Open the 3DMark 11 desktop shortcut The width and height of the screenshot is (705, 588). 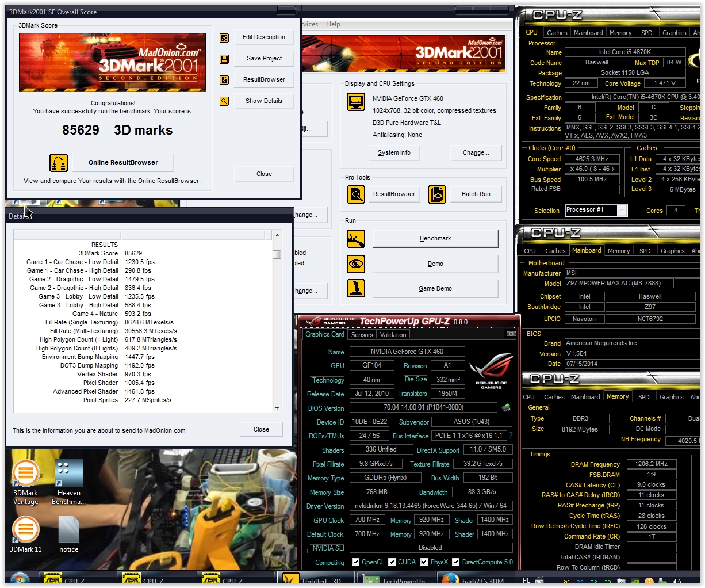click(x=26, y=535)
